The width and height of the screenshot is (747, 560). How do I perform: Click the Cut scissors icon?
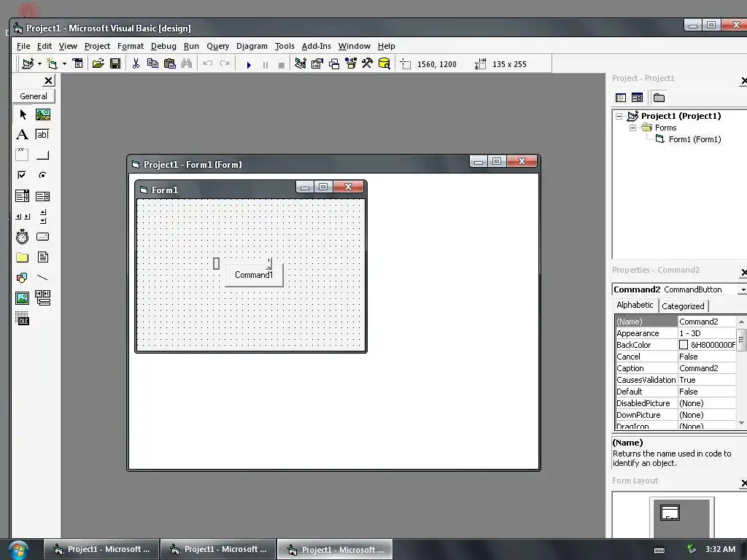136,63
